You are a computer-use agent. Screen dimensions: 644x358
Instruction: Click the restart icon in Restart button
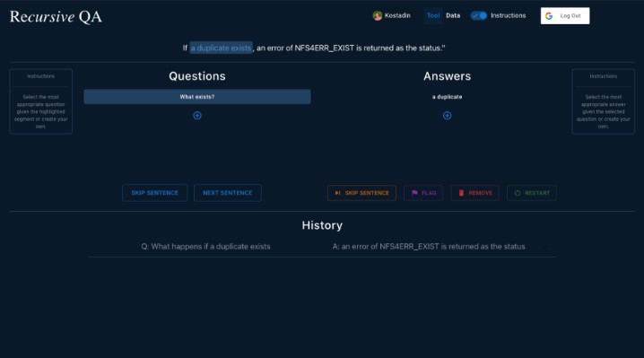[x=518, y=193]
